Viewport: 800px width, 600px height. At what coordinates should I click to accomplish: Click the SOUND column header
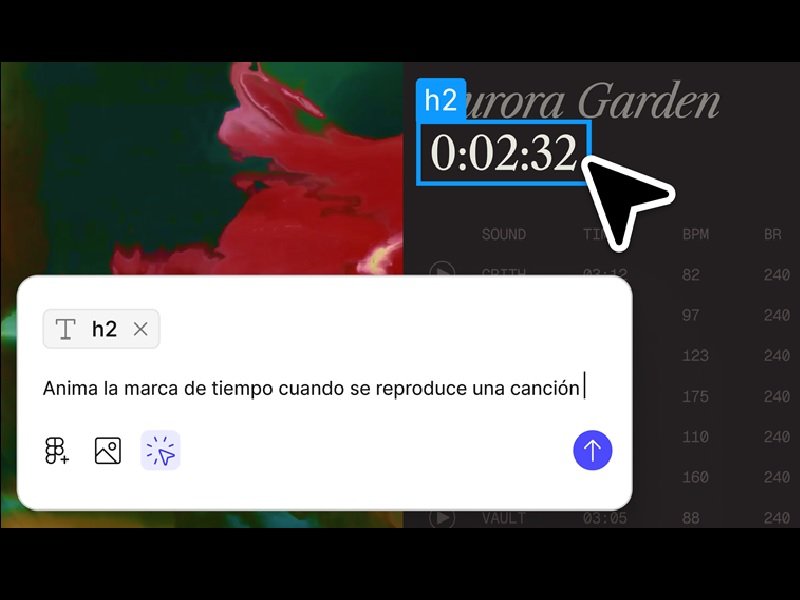point(504,234)
